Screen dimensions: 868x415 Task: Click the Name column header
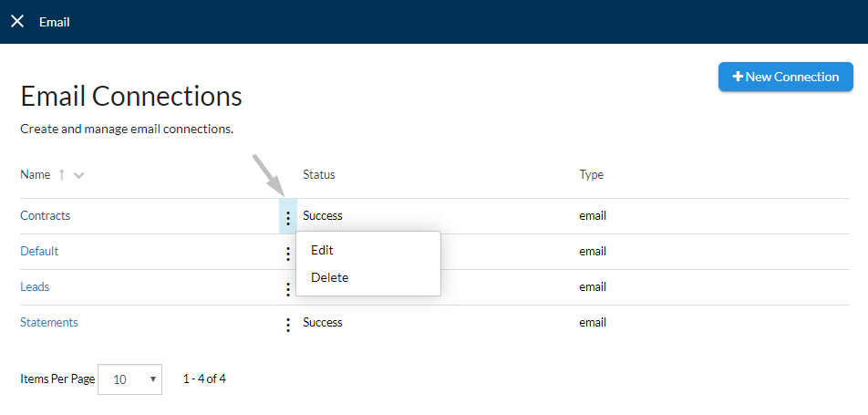click(35, 174)
